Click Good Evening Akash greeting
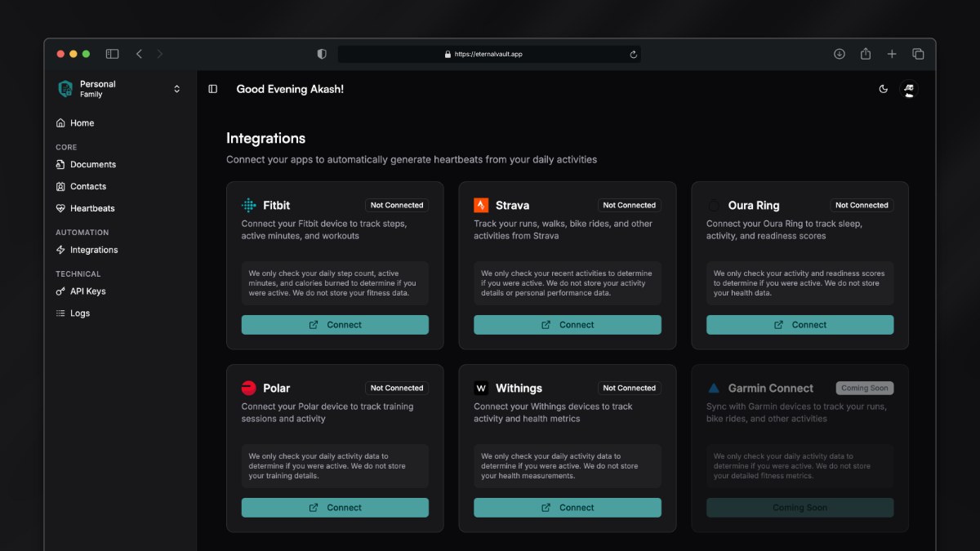The height and width of the screenshot is (551, 980). (290, 89)
